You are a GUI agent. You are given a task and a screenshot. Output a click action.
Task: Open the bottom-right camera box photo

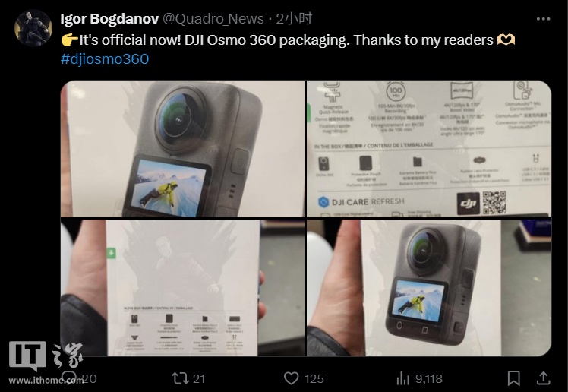pos(429,288)
